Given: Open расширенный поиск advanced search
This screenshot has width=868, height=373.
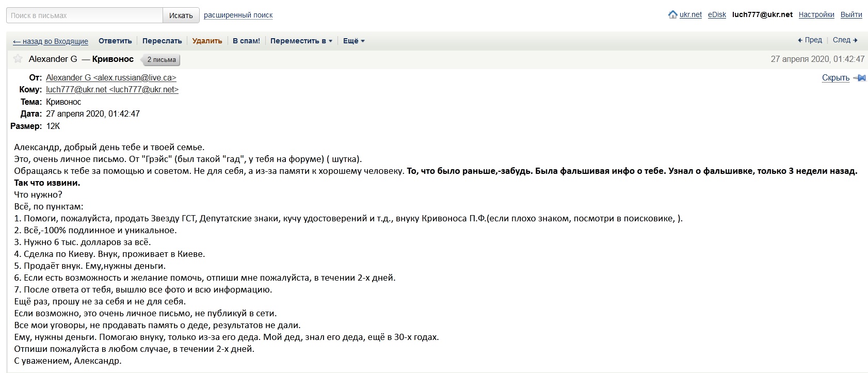Looking at the screenshot, I should (238, 15).
